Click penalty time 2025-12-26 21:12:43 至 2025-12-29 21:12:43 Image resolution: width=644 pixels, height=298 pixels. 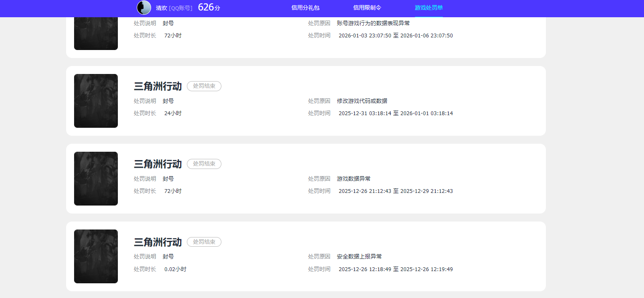[x=396, y=191]
